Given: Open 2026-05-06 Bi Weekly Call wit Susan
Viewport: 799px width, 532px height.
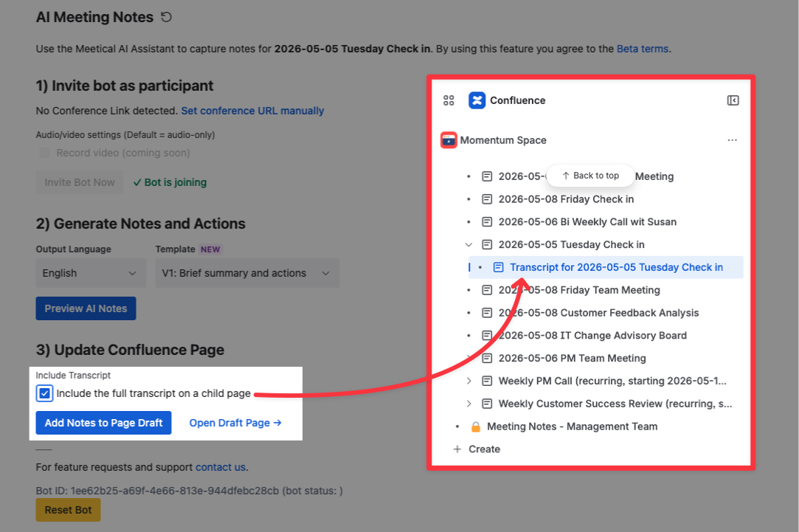Looking at the screenshot, I should (x=587, y=221).
